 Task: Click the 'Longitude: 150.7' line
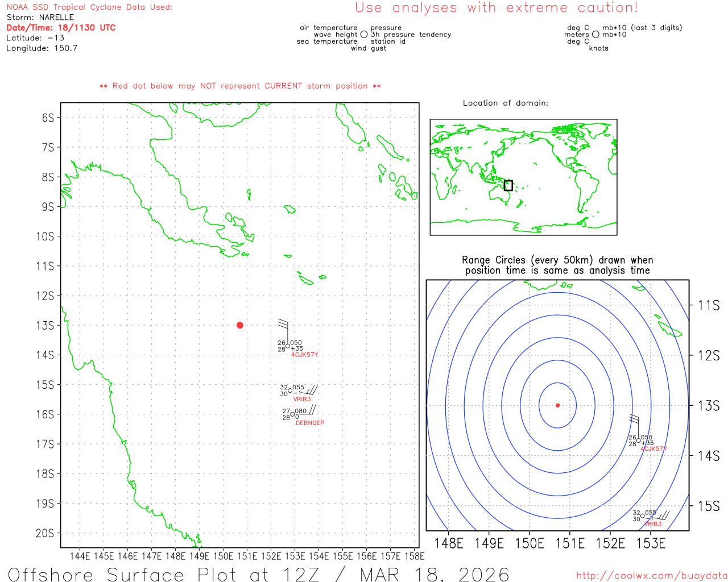pyautogui.click(x=42, y=48)
